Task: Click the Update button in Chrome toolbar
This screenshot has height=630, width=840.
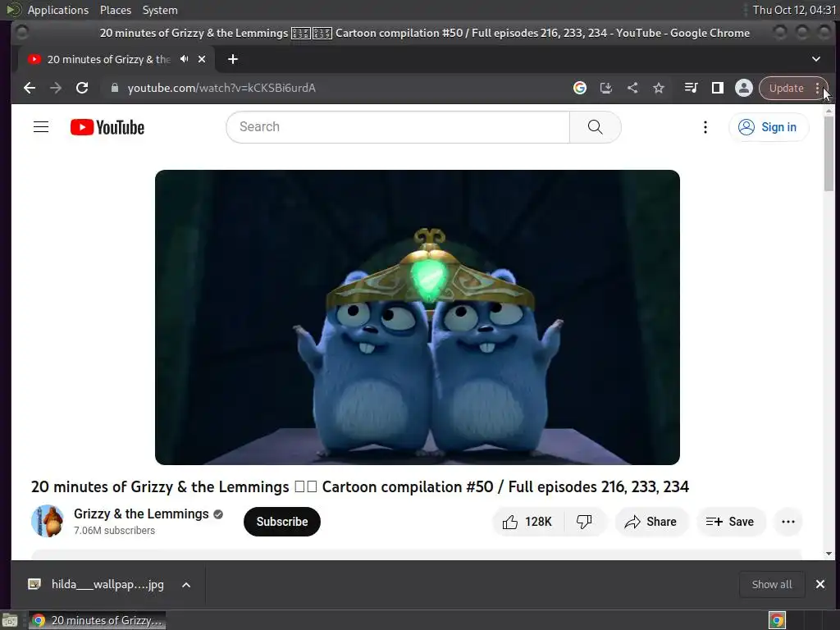Action: tap(787, 89)
